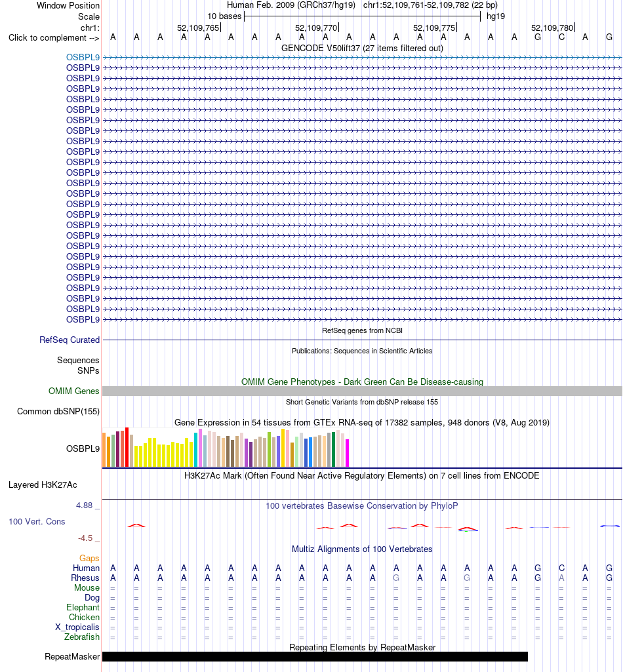Viewport: 623px width, 672px height.
Task: Click the orange Gaps label
Action: [89, 558]
